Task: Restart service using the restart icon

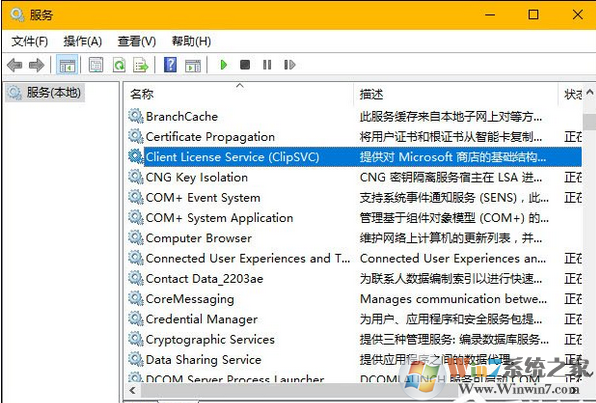Action: click(289, 65)
